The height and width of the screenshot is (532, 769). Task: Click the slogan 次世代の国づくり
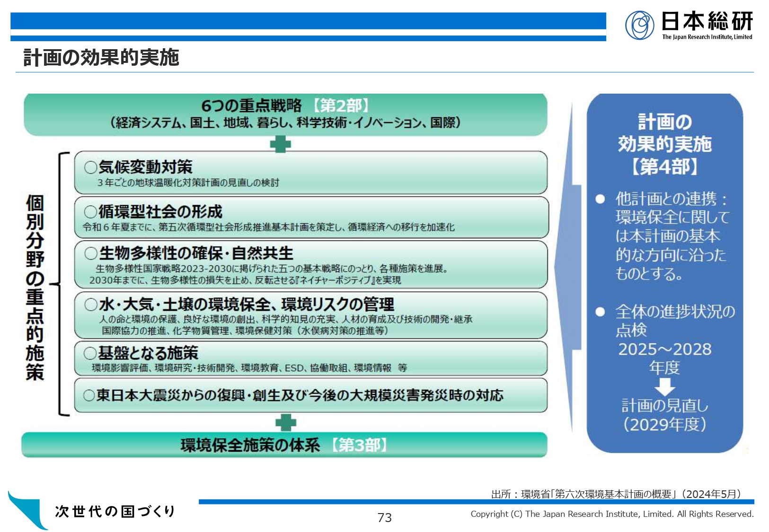[x=115, y=511]
